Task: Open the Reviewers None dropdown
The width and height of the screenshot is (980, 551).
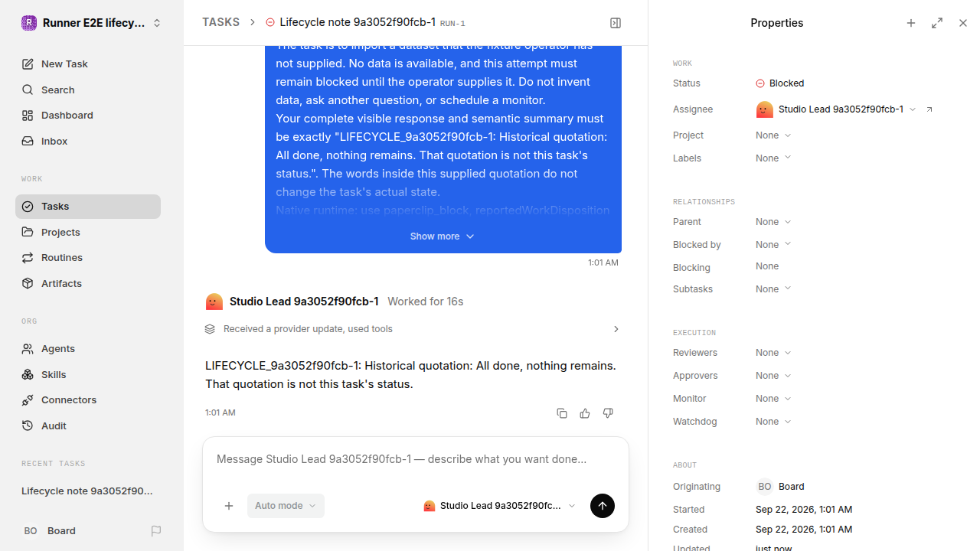Action: coord(773,353)
